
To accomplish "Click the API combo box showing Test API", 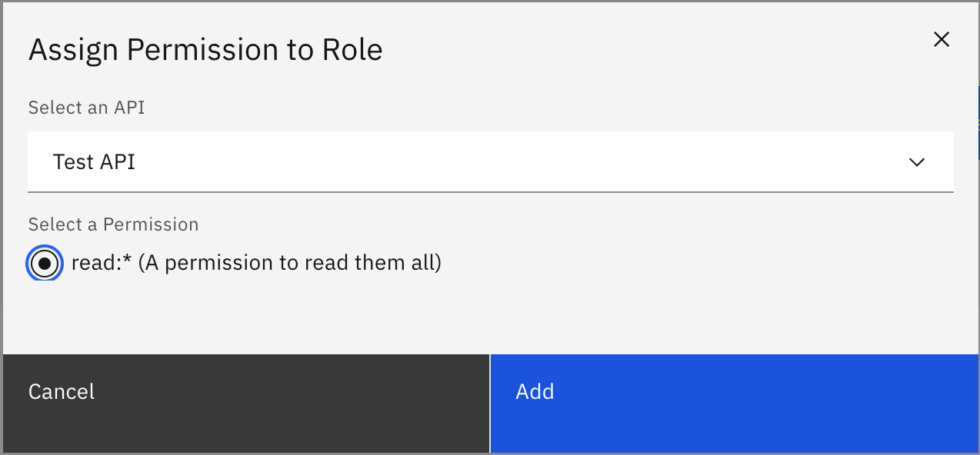I will 492,162.
